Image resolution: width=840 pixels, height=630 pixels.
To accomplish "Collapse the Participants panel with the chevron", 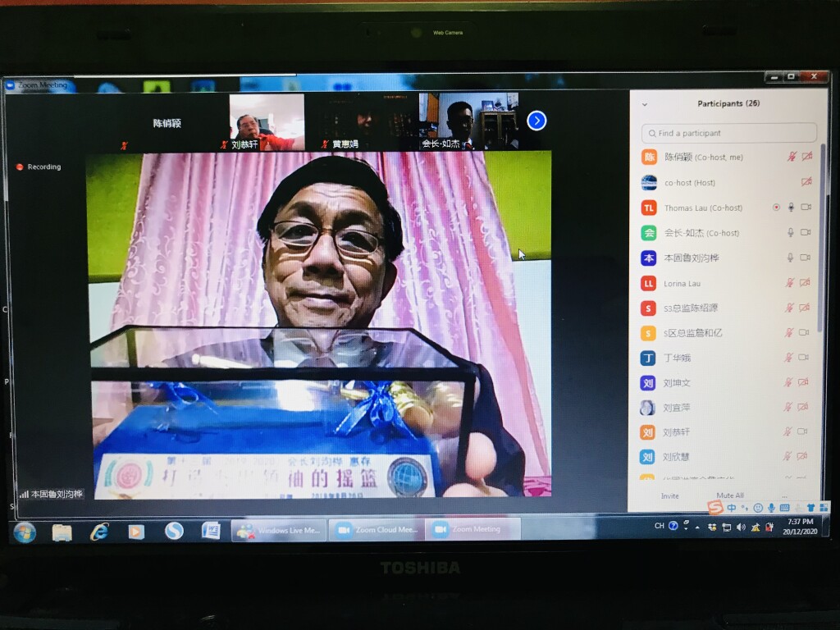I will (644, 104).
